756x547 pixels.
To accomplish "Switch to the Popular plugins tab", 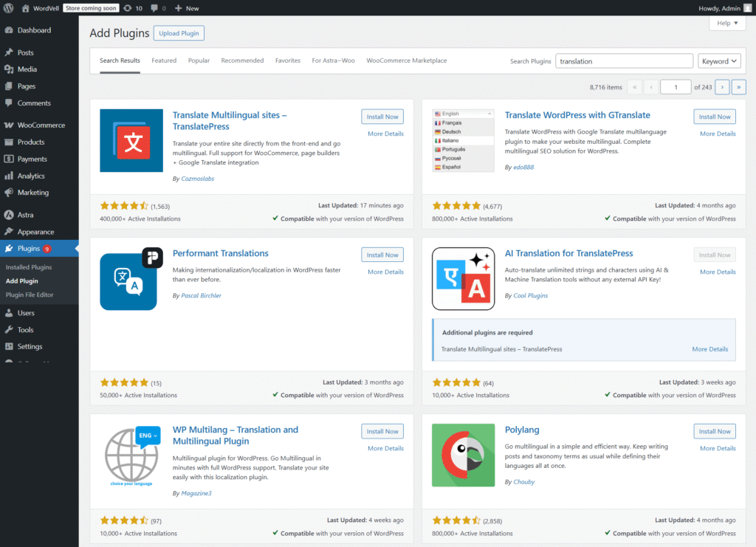I will [198, 60].
